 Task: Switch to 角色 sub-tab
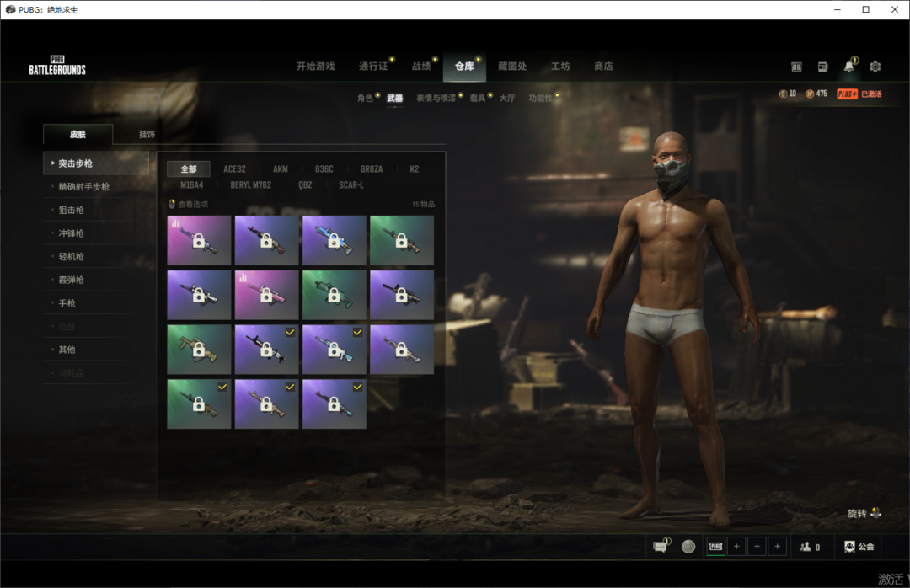[365, 98]
